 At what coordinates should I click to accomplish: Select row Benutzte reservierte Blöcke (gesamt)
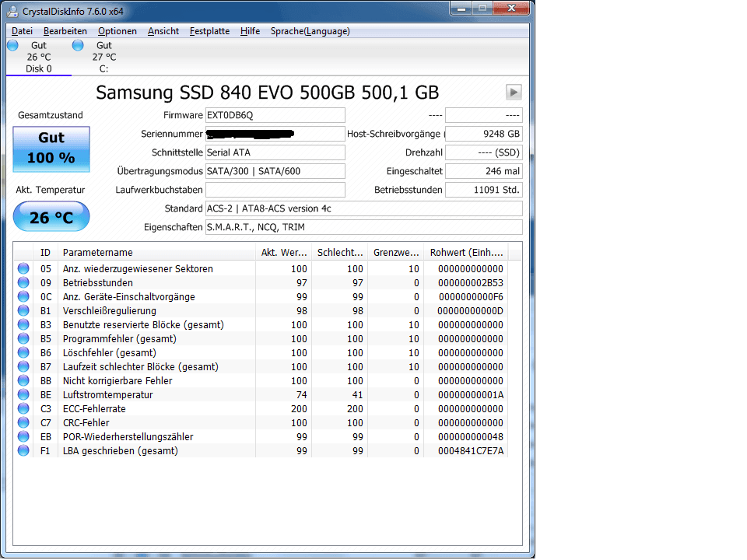[261, 325]
